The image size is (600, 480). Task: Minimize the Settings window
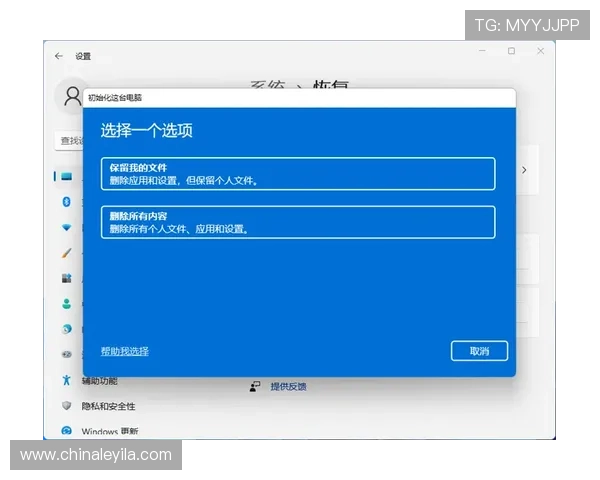483,51
